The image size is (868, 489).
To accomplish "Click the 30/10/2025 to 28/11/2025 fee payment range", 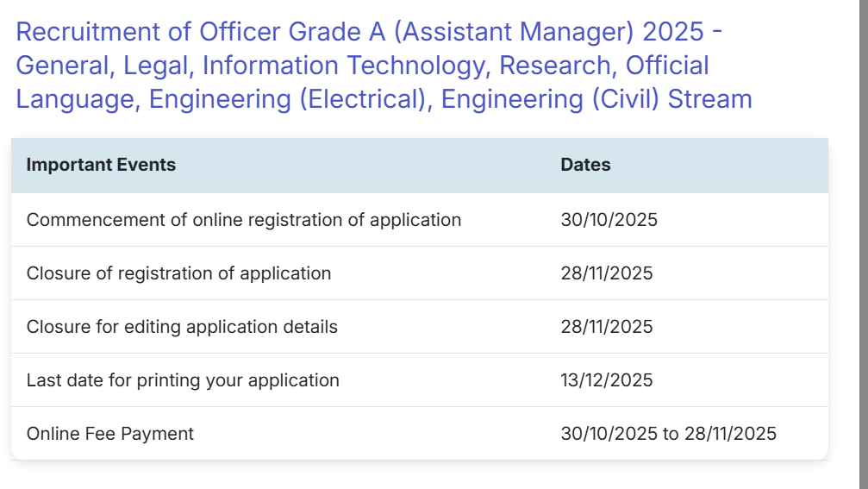I will pos(668,434).
